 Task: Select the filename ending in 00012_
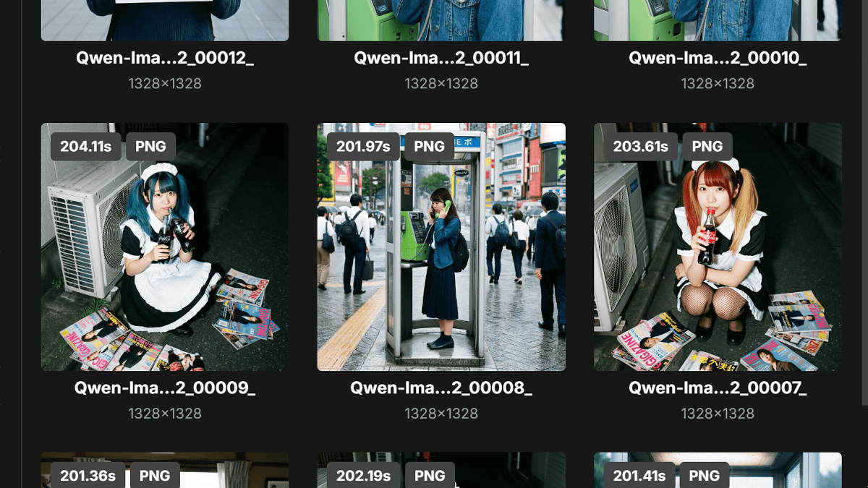click(165, 59)
